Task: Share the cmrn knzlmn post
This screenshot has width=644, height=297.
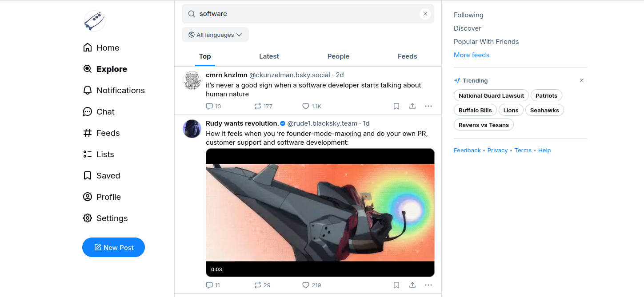Action: (x=412, y=106)
